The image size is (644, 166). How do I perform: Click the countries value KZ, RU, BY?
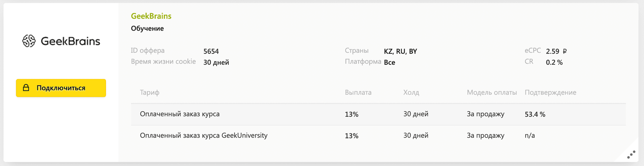click(x=400, y=51)
